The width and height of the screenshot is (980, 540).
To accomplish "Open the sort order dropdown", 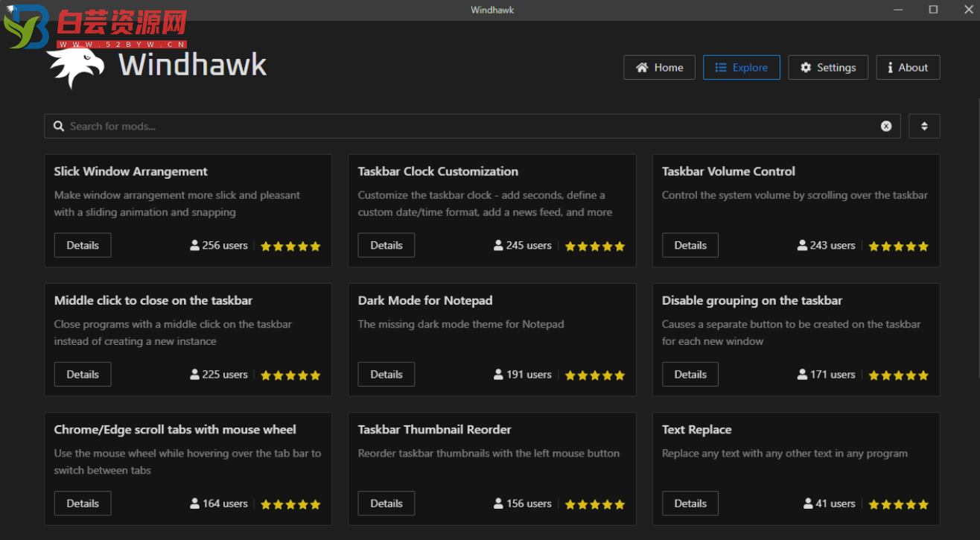I will [924, 126].
